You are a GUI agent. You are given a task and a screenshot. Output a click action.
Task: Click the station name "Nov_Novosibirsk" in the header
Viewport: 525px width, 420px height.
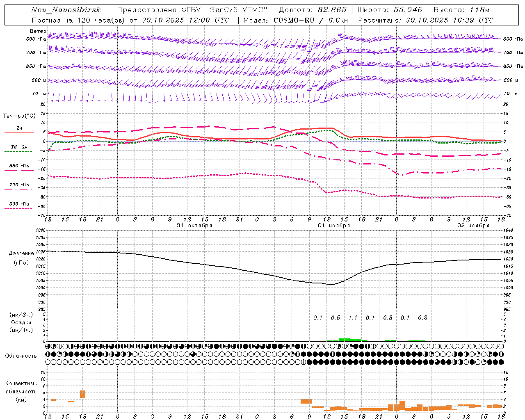tap(66, 10)
